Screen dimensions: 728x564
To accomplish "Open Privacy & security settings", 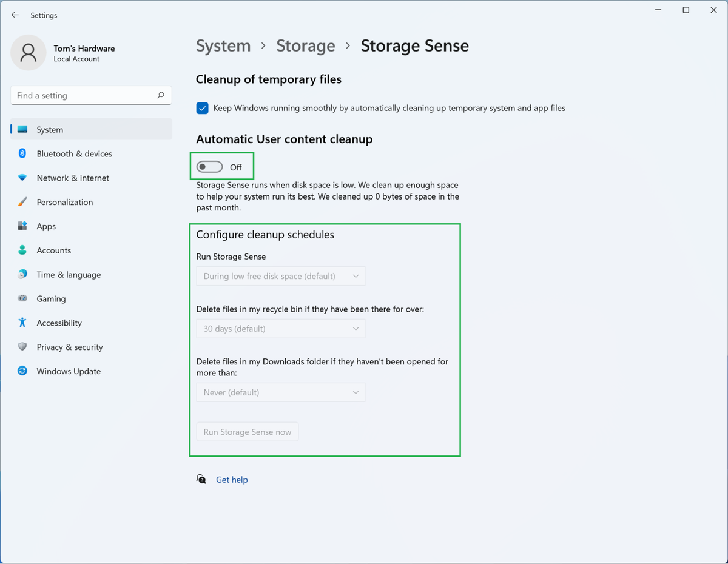I will [69, 347].
